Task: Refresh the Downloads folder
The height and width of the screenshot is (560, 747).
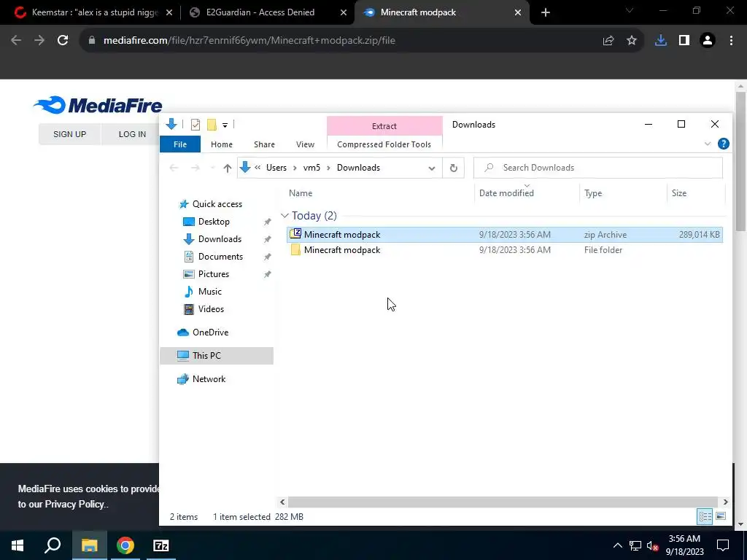Action: [x=454, y=168]
